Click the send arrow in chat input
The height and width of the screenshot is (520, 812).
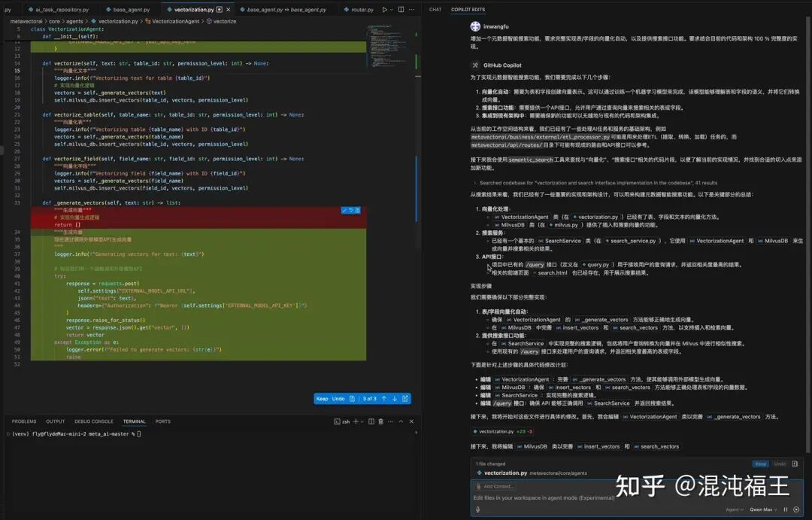[x=796, y=509]
